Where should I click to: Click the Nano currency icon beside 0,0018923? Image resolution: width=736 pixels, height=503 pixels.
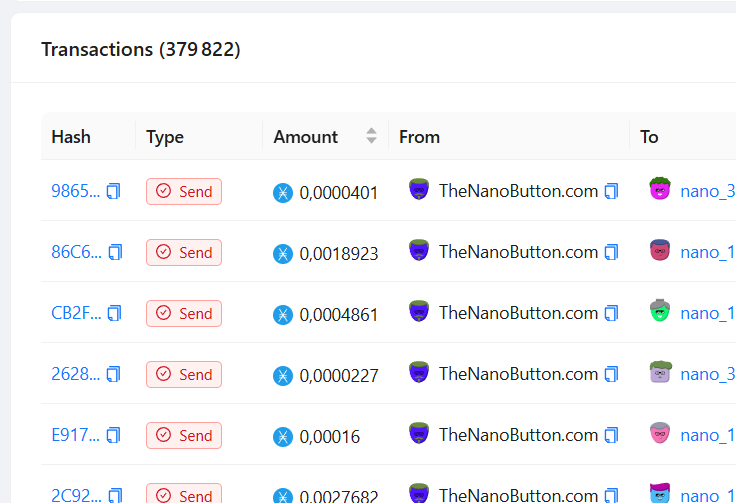tap(283, 254)
